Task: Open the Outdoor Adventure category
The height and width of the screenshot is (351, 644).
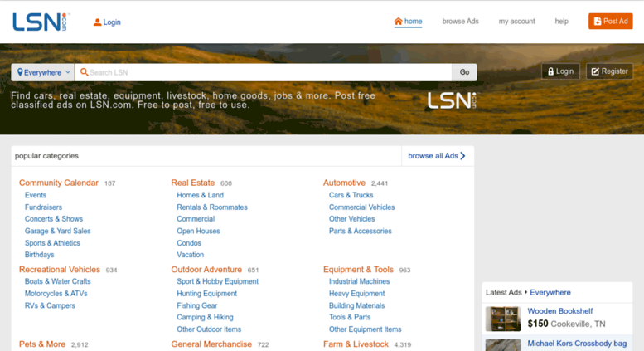Action: (206, 270)
